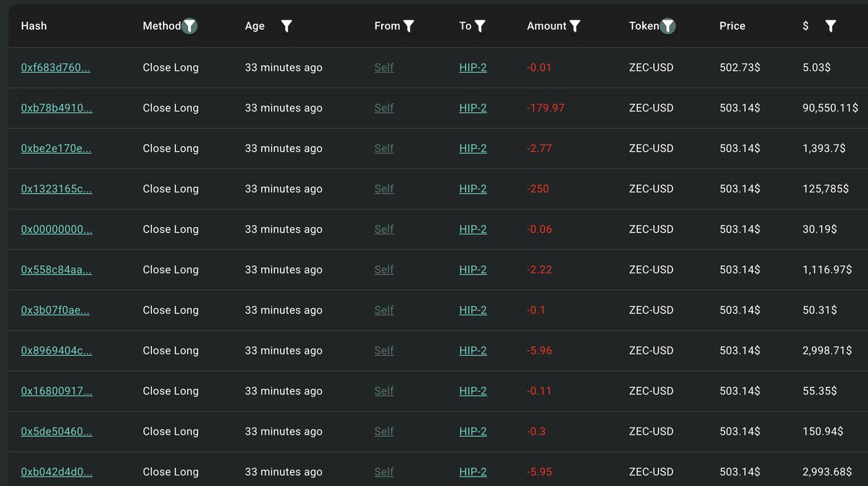Open transaction 0x00000000... details

click(56, 229)
